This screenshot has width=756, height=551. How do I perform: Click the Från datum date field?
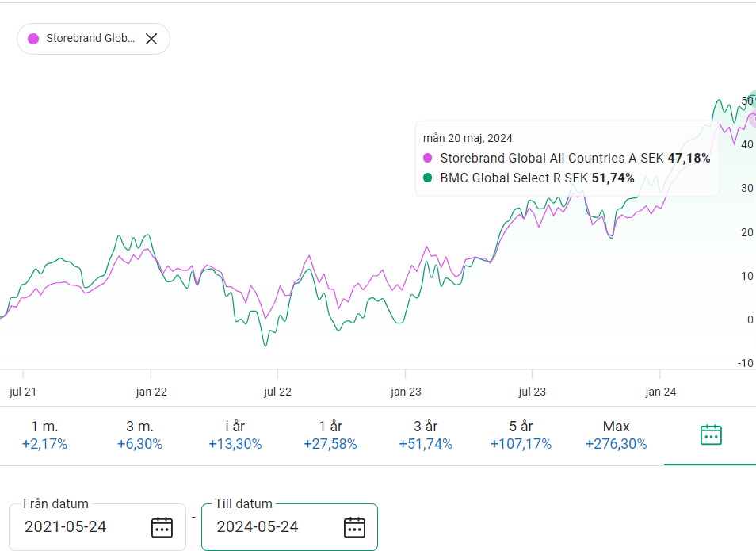click(79, 527)
